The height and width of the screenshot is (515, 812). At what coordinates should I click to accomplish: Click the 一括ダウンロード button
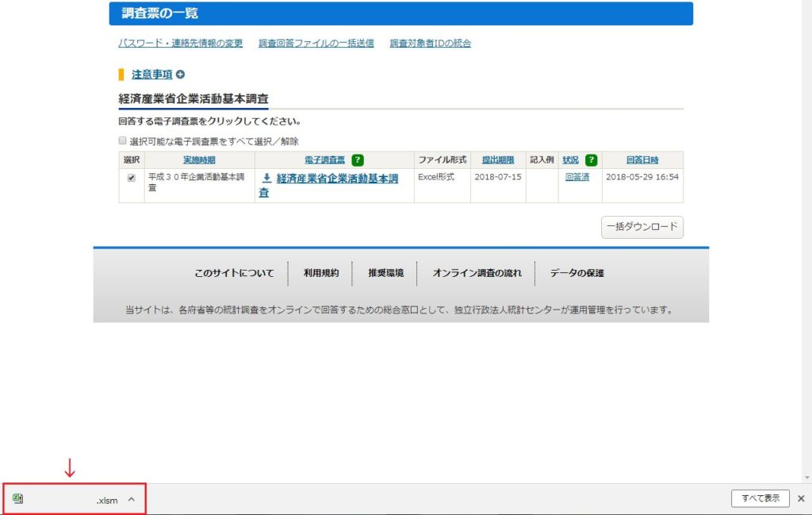[x=642, y=227]
